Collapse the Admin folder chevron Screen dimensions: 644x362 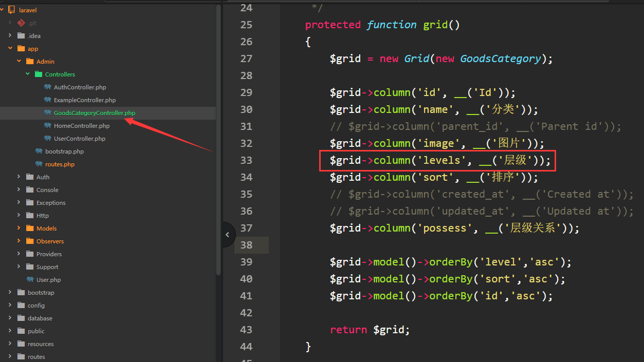pos(19,61)
